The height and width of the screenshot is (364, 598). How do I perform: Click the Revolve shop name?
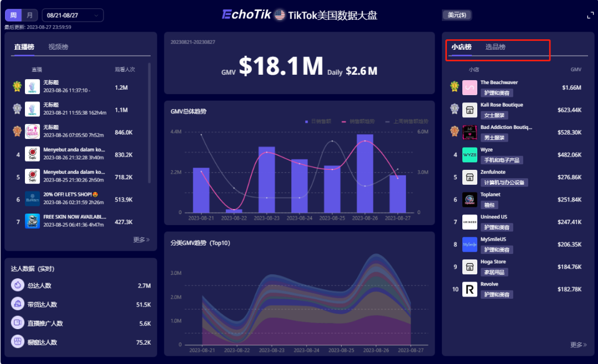click(489, 284)
